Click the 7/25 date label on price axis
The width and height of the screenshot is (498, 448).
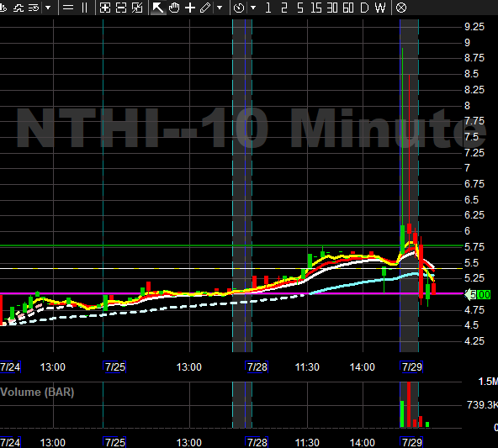pos(114,367)
